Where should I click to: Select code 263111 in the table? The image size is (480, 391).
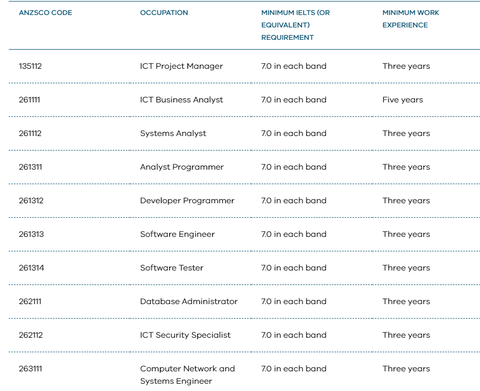click(30, 369)
